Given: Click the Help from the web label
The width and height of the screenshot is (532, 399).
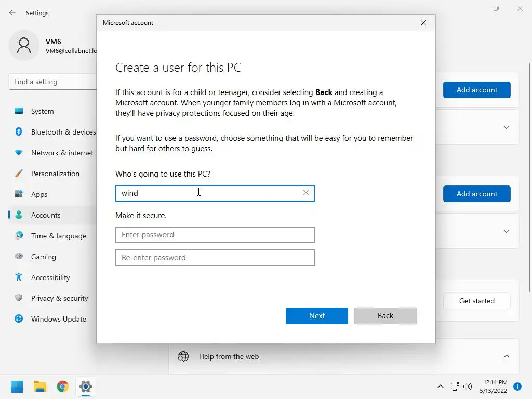Looking at the screenshot, I should (229, 356).
